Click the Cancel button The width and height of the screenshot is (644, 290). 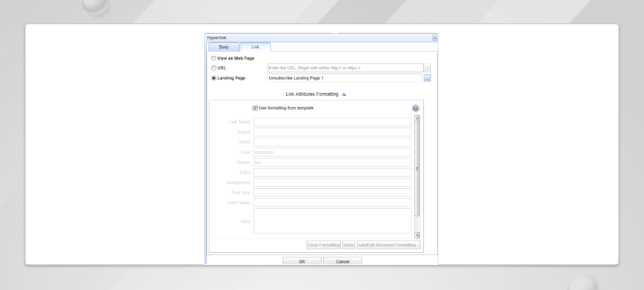(x=342, y=261)
